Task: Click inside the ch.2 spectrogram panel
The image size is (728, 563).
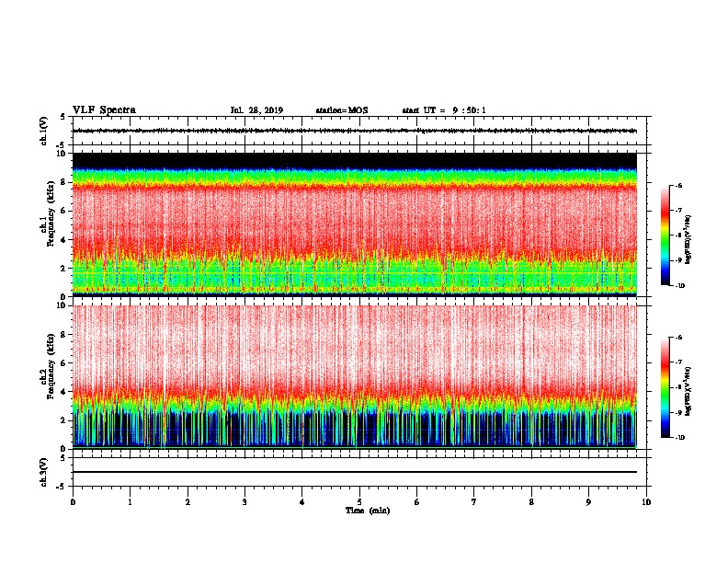Action: [355, 377]
